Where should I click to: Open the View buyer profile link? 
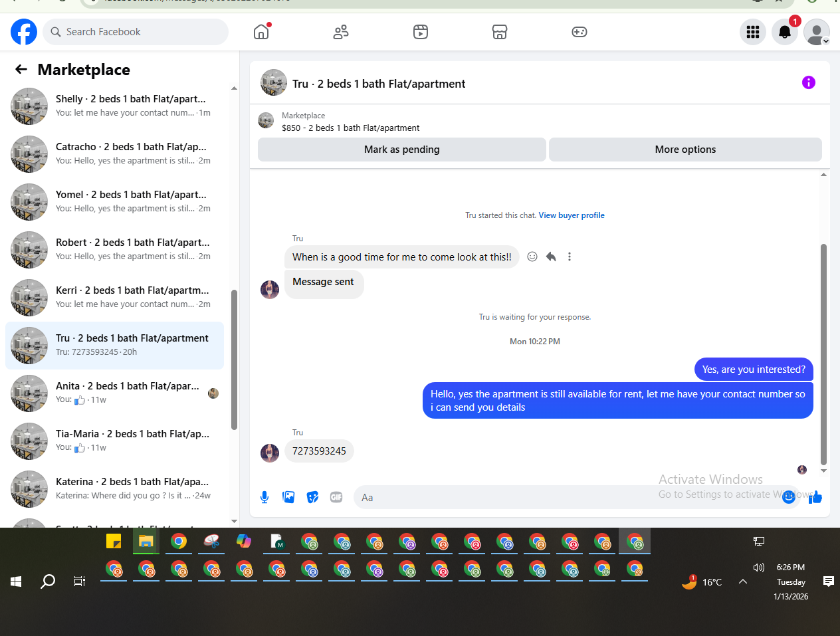(x=572, y=215)
